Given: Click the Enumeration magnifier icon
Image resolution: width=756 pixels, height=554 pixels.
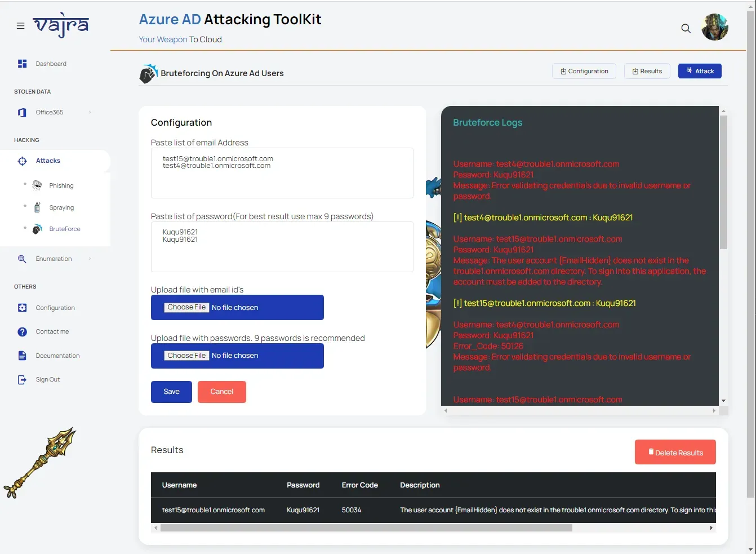Looking at the screenshot, I should click(22, 259).
